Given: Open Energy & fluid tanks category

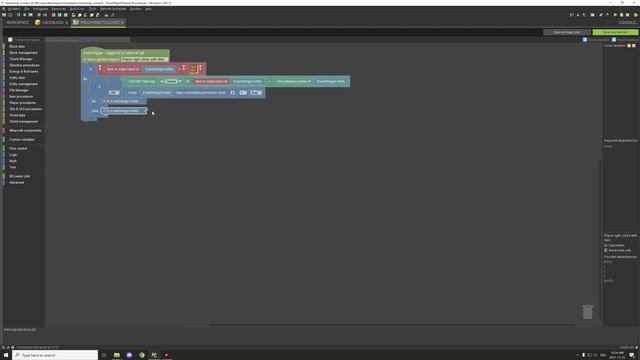Looking at the screenshot, I should [24, 71].
